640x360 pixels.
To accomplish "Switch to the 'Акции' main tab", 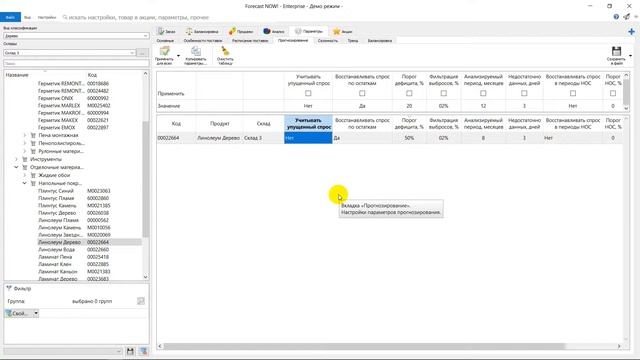I will click(342, 31).
